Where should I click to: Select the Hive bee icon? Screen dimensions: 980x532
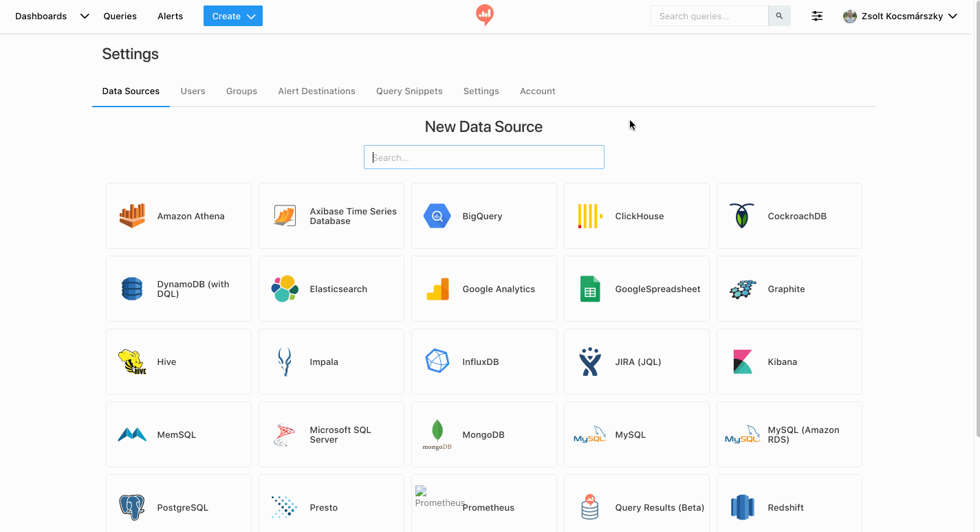click(x=132, y=362)
